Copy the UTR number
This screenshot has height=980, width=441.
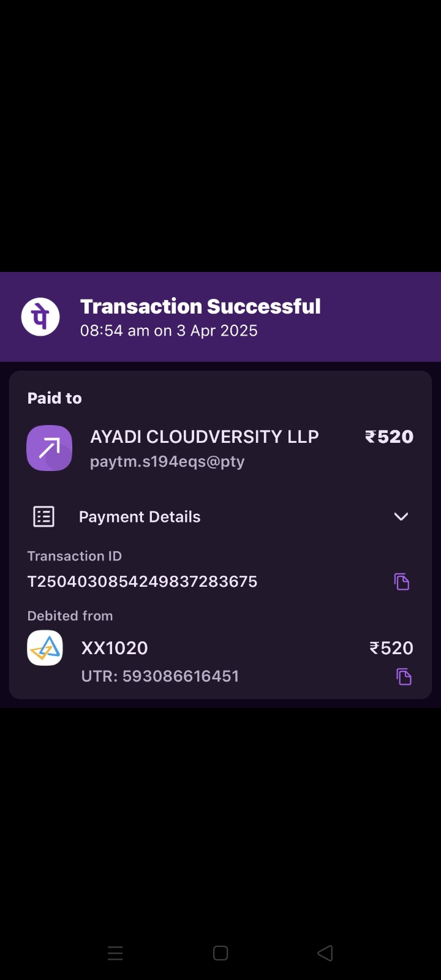pyautogui.click(x=404, y=676)
